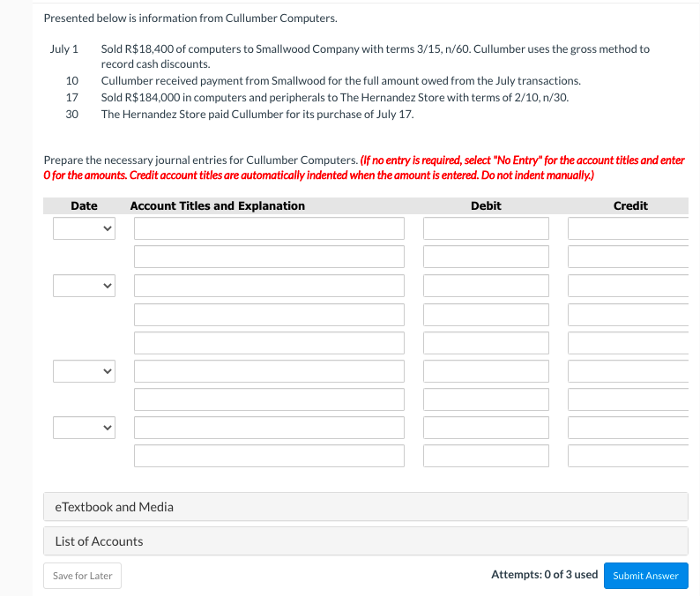The image size is (700, 596).
Task: Click the fourth row Debit amount field
Action: coord(486,315)
